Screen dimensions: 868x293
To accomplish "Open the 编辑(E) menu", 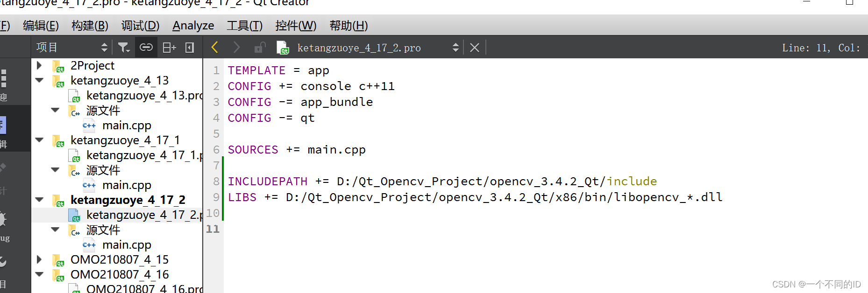I will coord(41,26).
